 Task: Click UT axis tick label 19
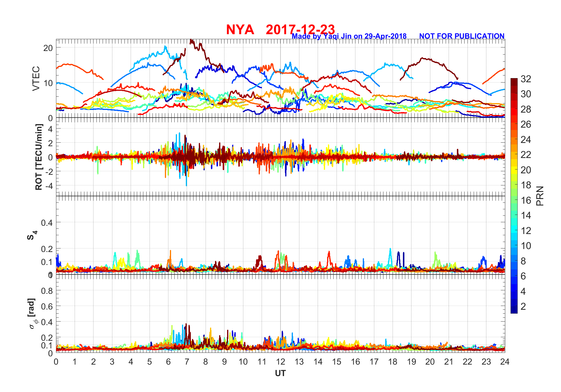(411, 362)
